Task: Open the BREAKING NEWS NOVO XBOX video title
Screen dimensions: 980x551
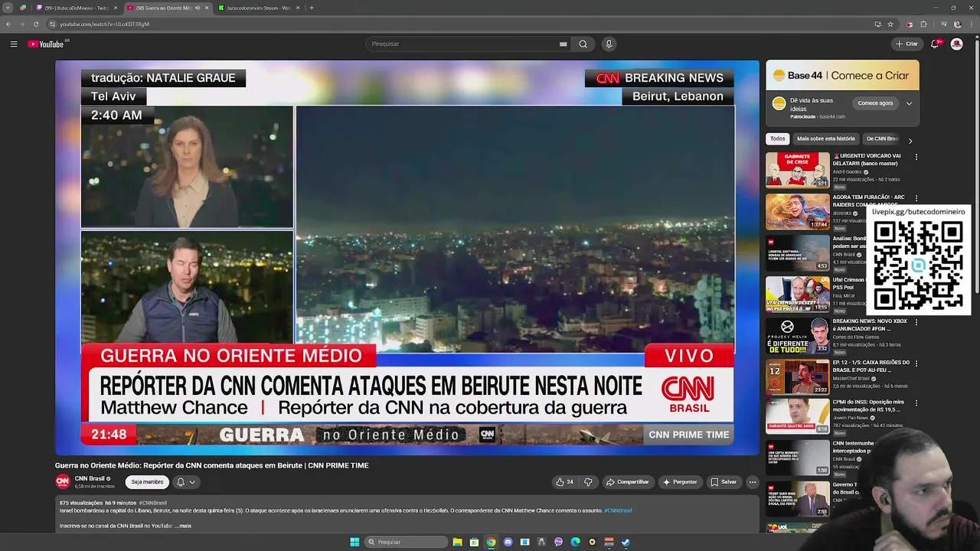Action: click(x=869, y=324)
